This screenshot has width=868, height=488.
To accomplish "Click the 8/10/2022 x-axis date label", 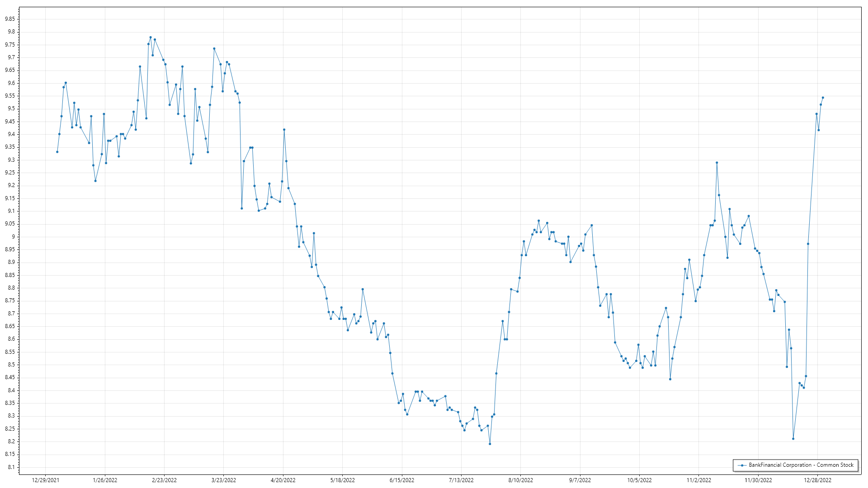I will 520,480.
